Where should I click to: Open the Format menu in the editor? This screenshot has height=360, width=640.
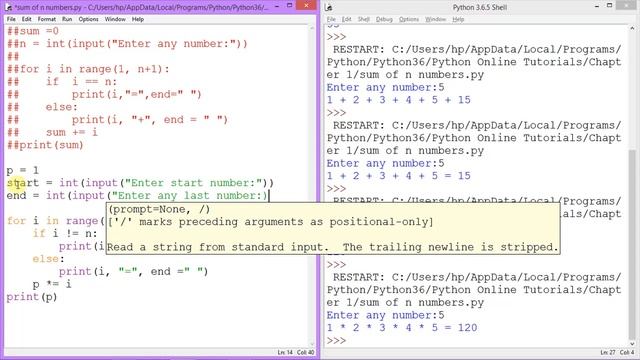tap(47, 19)
